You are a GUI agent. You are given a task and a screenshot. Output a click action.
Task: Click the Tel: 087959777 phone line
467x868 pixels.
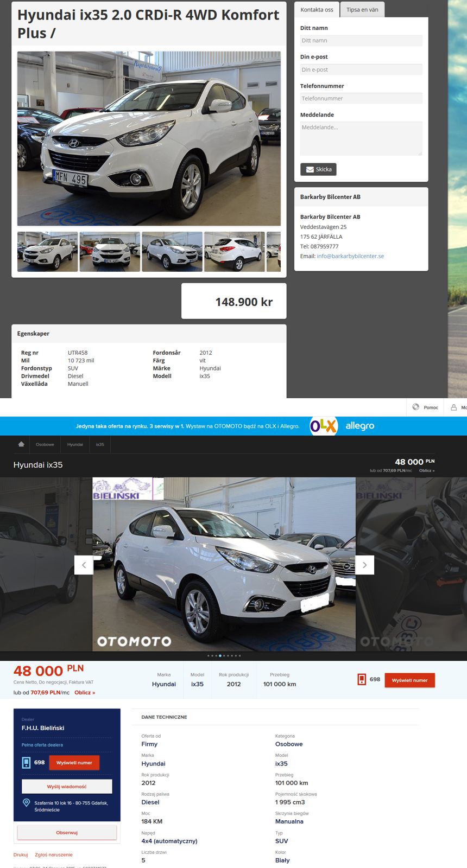[319, 246]
